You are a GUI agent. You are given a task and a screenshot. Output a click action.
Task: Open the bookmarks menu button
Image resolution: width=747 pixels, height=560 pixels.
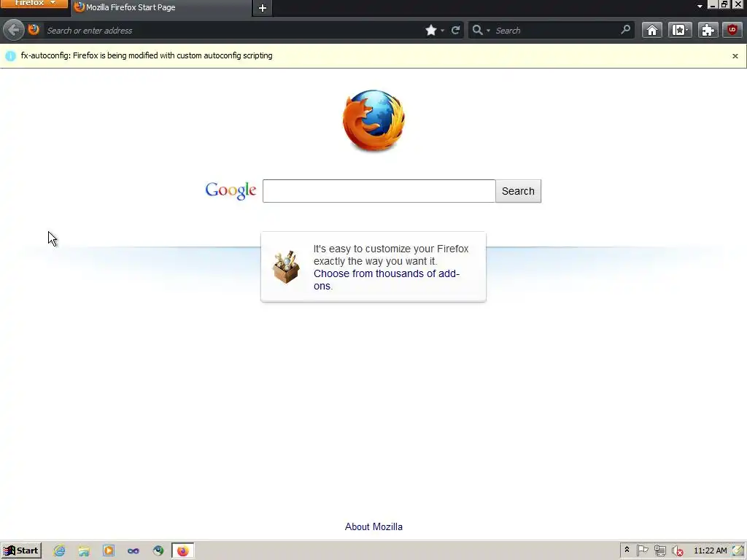(680, 31)
